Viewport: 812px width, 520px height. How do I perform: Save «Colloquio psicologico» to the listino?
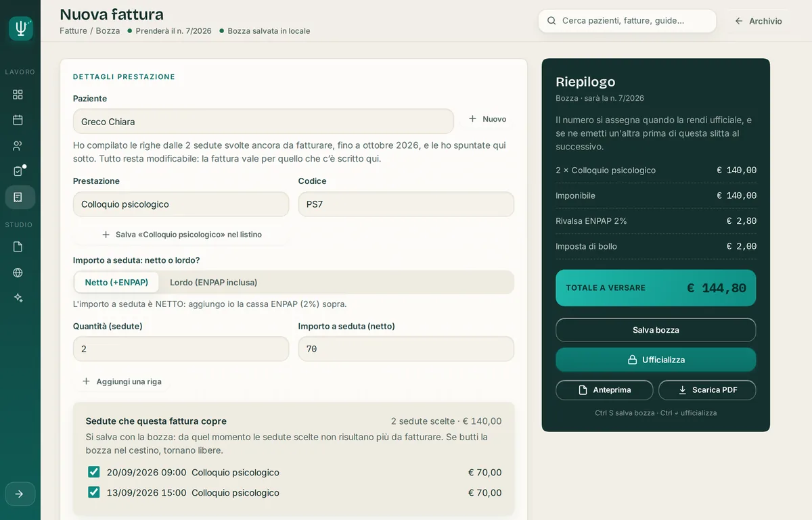181,235
